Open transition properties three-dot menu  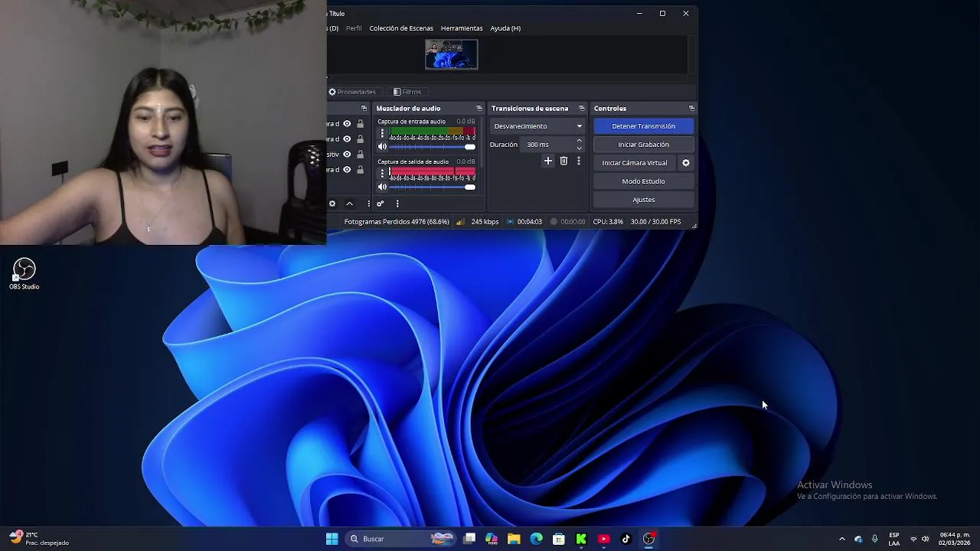pos(579,161)
